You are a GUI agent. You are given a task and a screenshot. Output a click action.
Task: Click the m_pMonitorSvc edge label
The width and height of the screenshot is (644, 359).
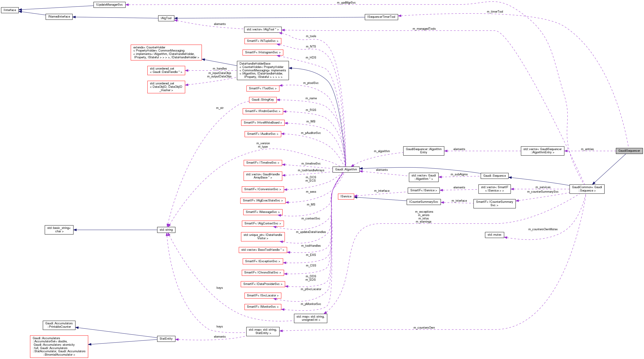(311, 304)
